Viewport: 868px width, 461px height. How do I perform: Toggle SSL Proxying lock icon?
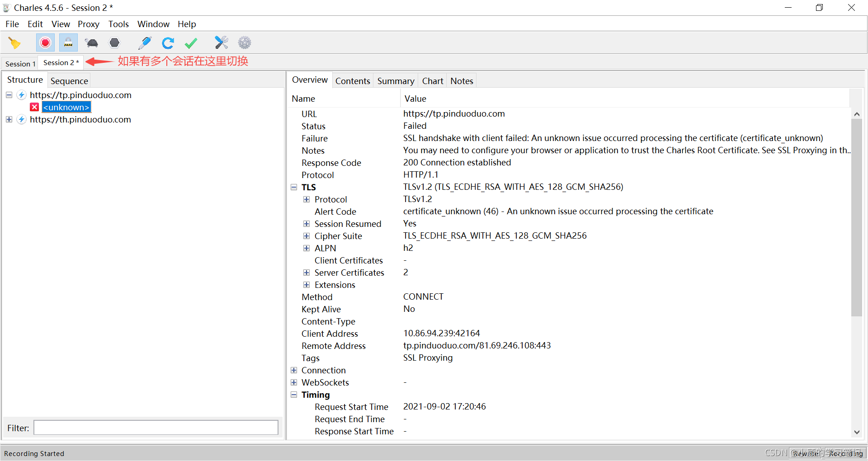tap(68, 43)
